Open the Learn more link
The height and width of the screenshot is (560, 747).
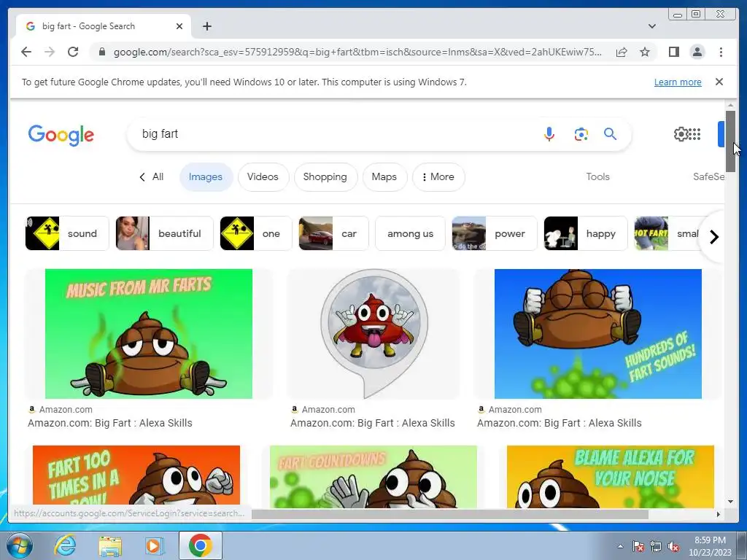pyautogui.click(x=678, y=82)
